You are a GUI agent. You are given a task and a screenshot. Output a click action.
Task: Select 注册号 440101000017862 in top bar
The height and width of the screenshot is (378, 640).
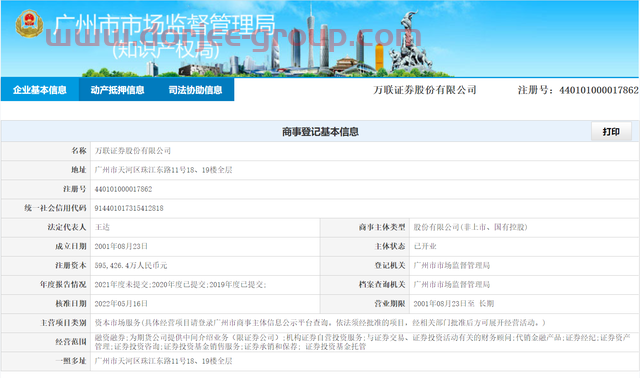(x=578, y=90)
